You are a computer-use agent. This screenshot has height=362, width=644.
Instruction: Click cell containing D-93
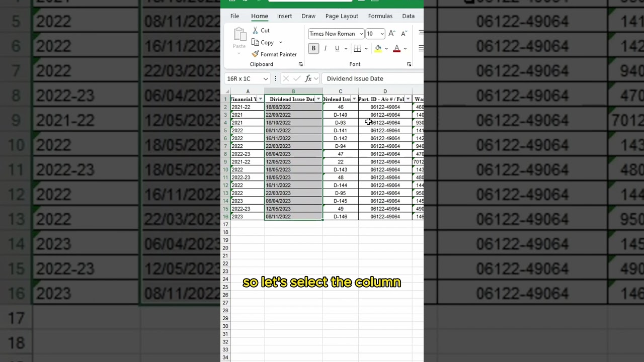click(x=340, y=123)
